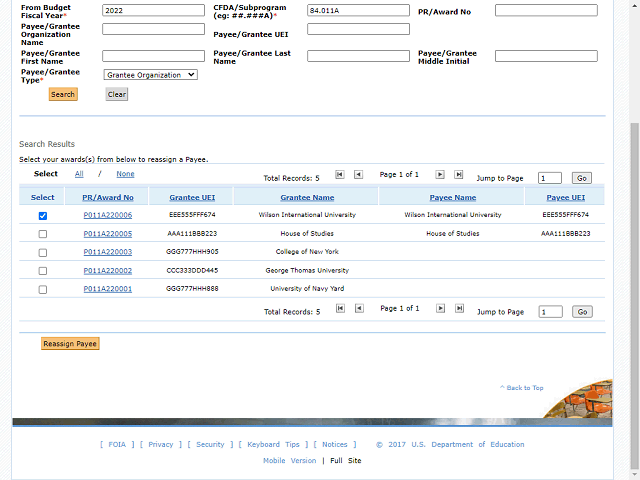Go to next page in top pagination

(440, 174)
